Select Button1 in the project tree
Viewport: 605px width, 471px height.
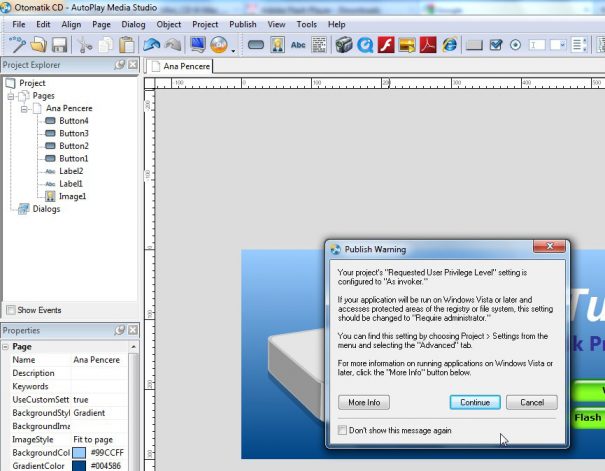[x=74, y=159]
